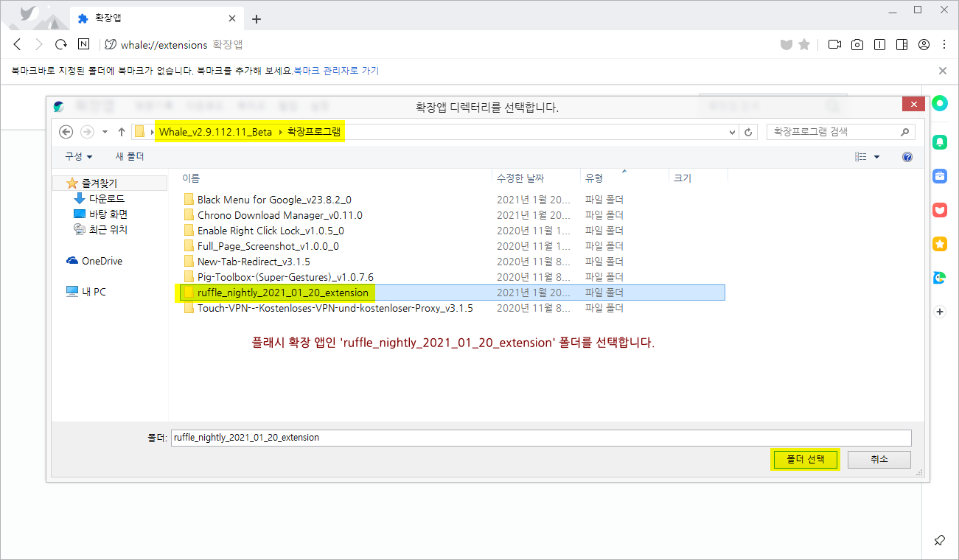Click the browser forward arrow
The height and width of the screenshot is (560, 959).
pyautogui.click(x=39, y=44)
